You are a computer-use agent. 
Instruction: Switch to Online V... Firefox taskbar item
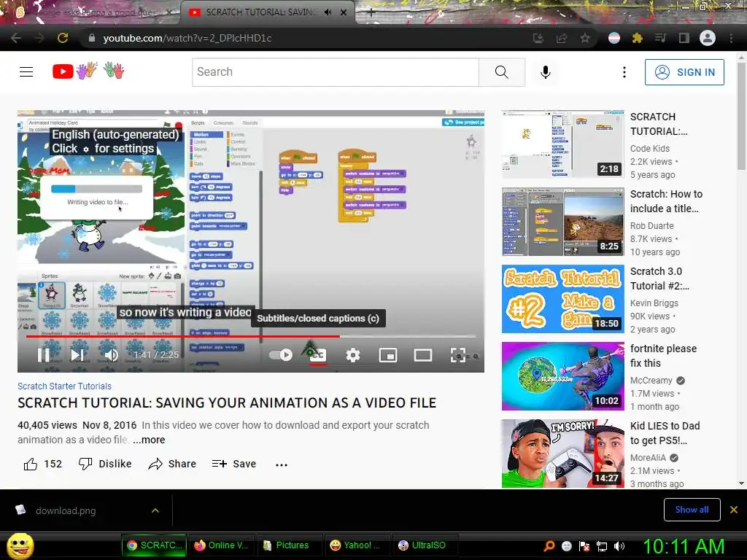[x=222, y=545]
